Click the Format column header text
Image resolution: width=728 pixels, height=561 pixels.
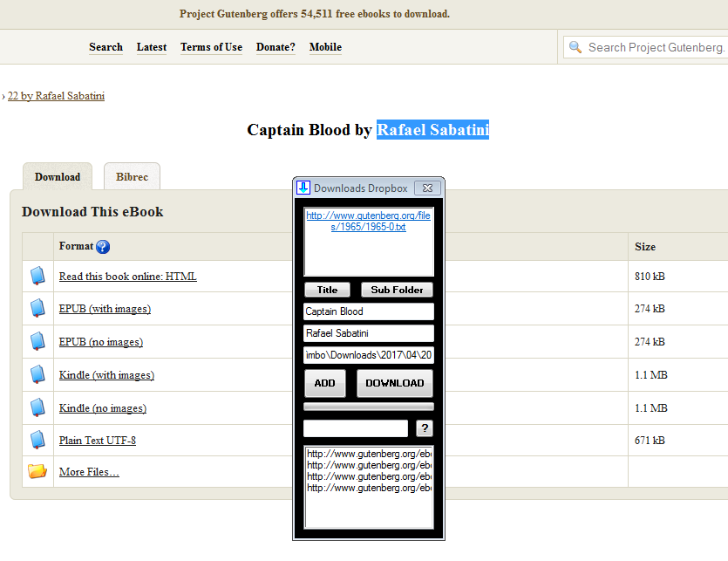click(76, 246)
